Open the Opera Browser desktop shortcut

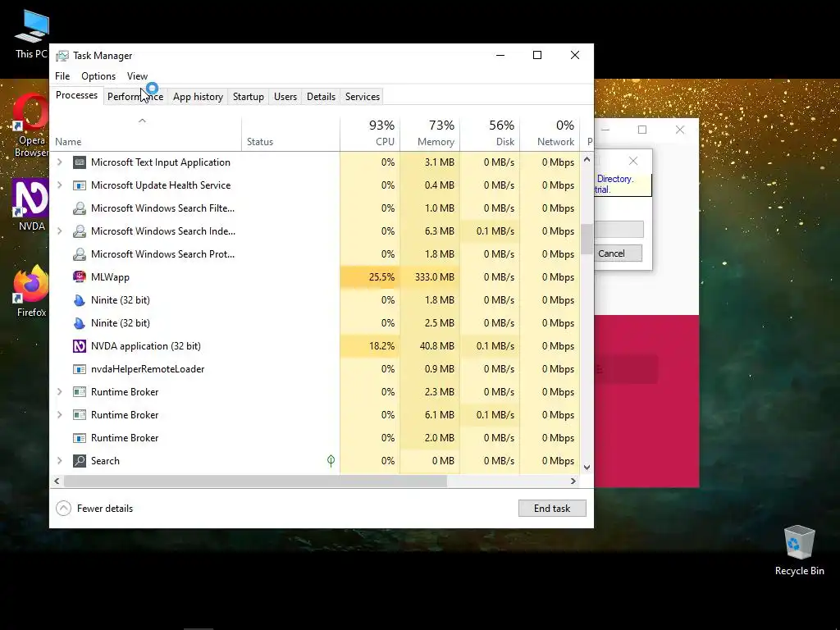[x=32, y=126]
